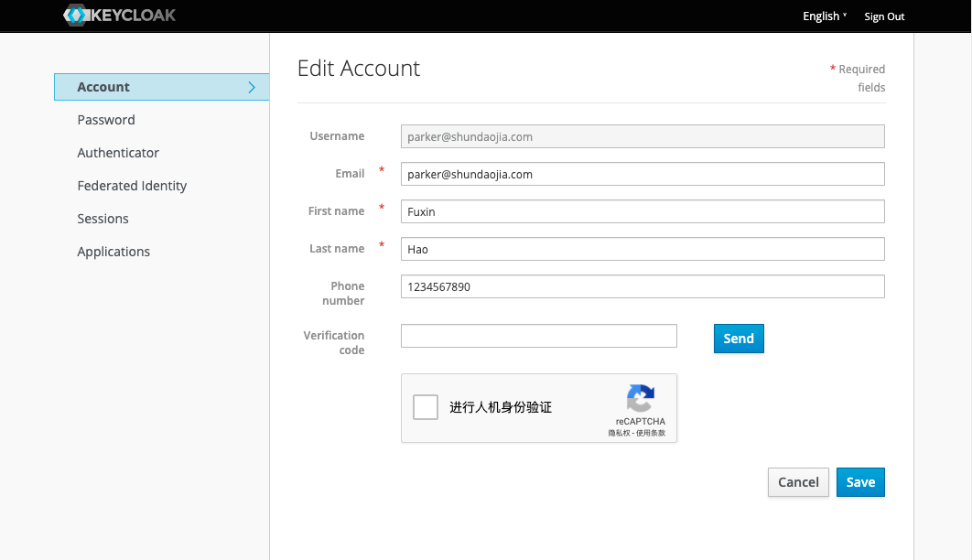Click the Last name field containing Hao

(643, 249)
